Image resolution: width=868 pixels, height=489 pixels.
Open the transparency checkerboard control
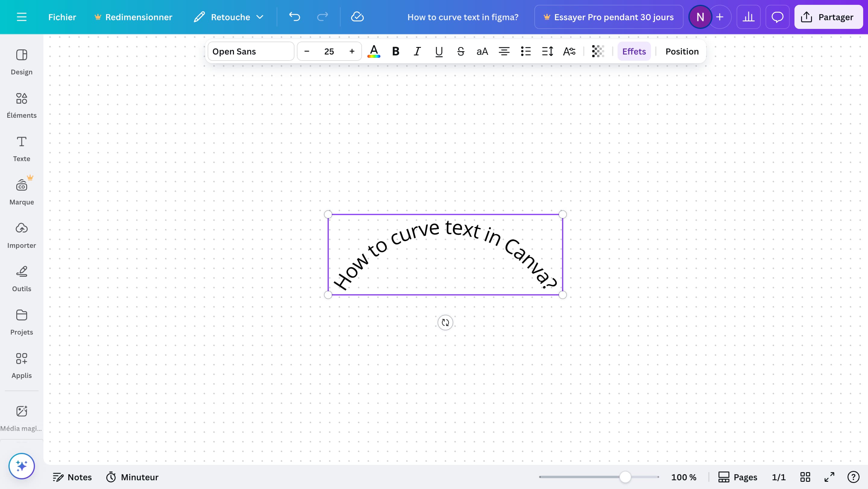(598, 51)
